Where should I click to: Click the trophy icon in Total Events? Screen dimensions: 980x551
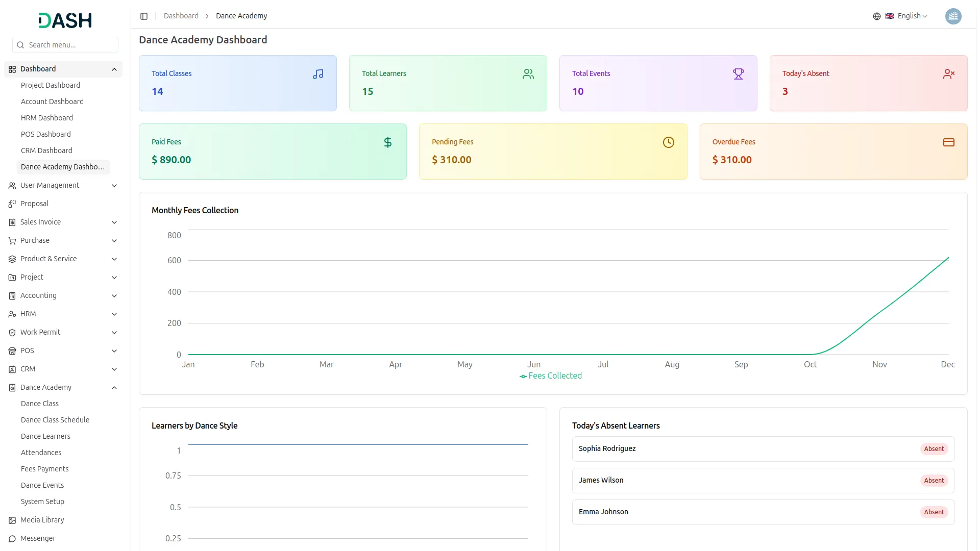(x=738, y=74)
